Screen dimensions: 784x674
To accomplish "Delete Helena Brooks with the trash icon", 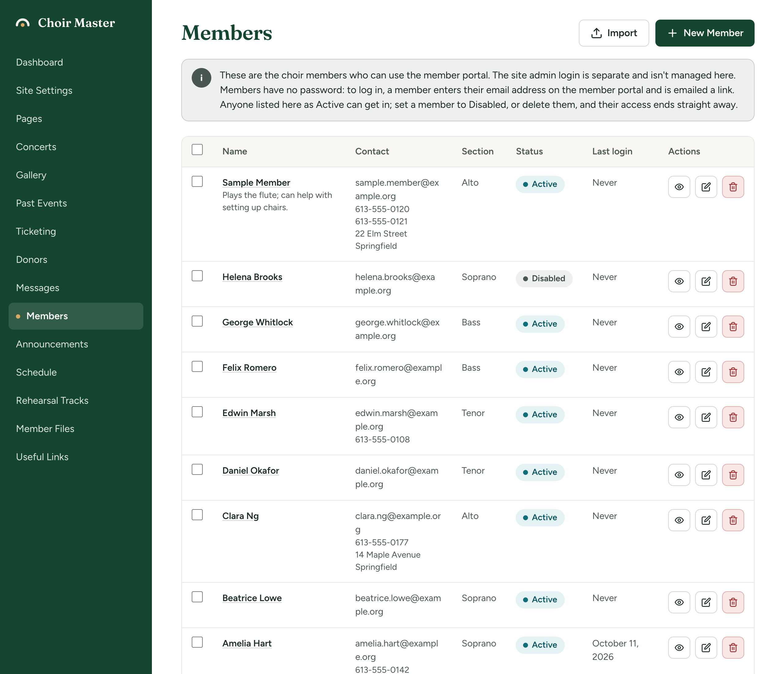I will point(733,281).
